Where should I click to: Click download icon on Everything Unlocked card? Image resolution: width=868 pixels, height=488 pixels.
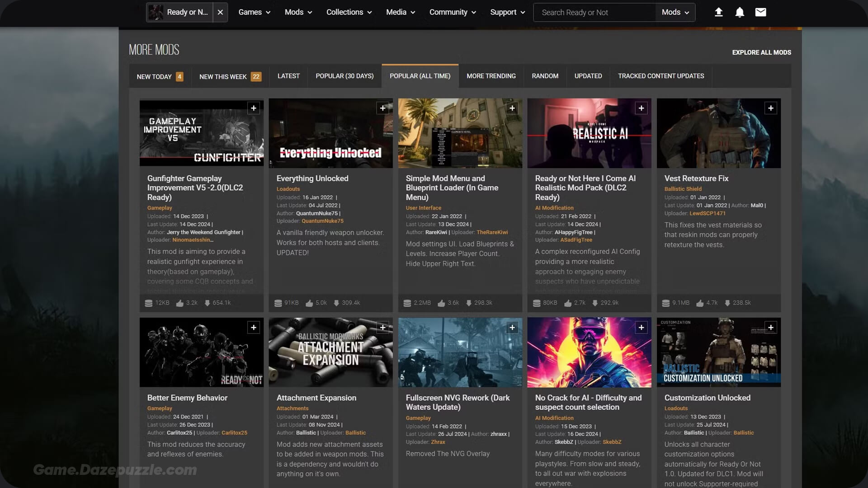click(x=336, y=303)
